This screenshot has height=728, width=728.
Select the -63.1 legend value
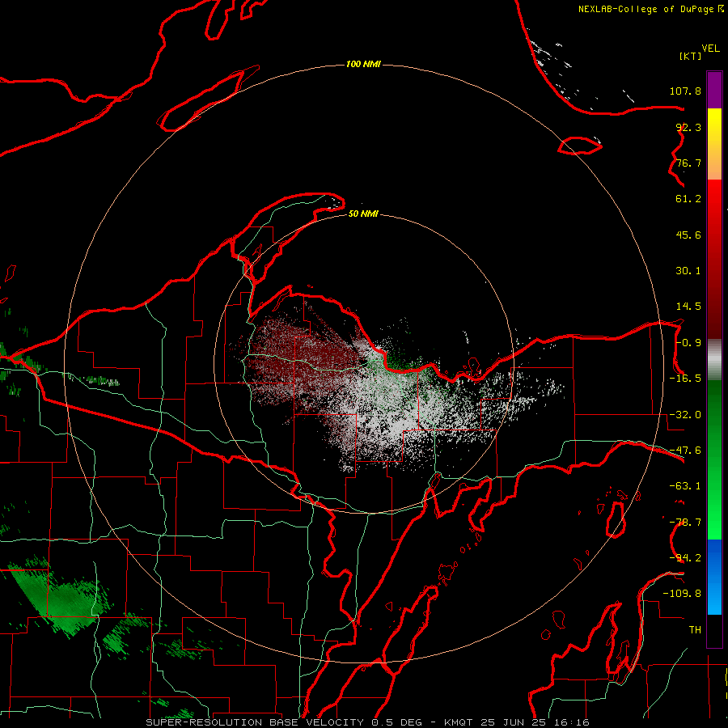[685, 486]
